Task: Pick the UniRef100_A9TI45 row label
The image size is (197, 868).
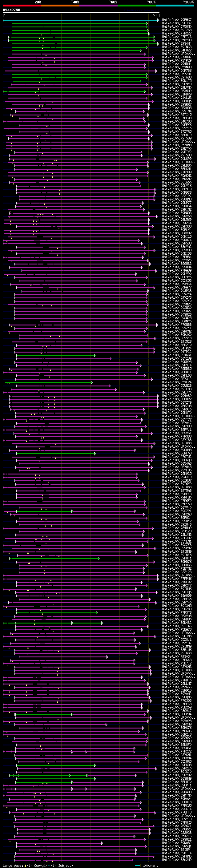Action: point(177,115)
